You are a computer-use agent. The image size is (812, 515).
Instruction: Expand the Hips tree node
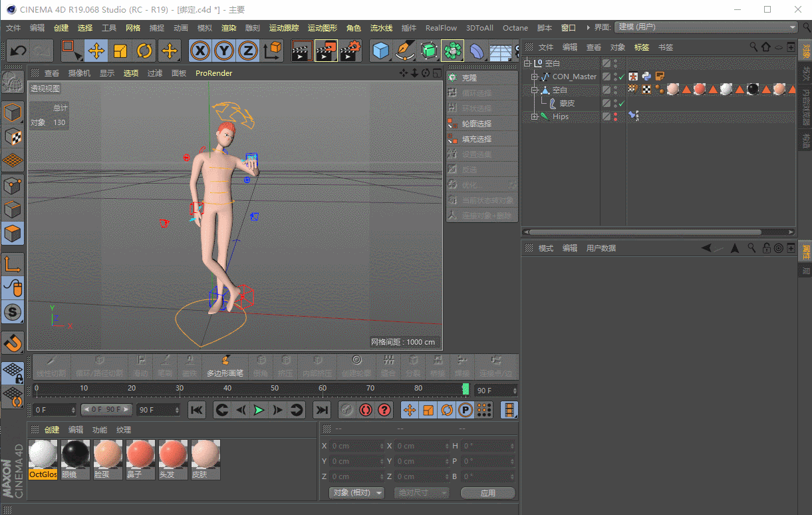tap(534, 116)
